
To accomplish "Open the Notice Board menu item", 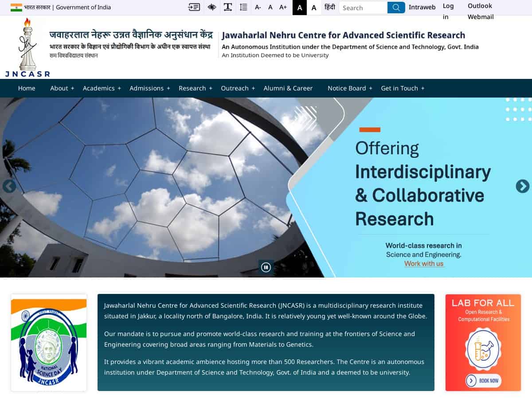I will [347, 88].
